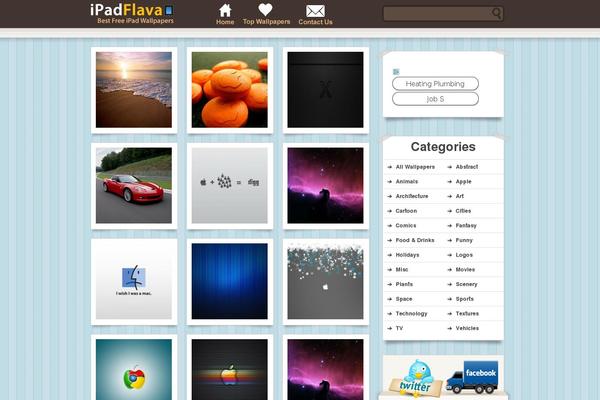
Task: Select the TV category
Action: [x=399, y=328]
